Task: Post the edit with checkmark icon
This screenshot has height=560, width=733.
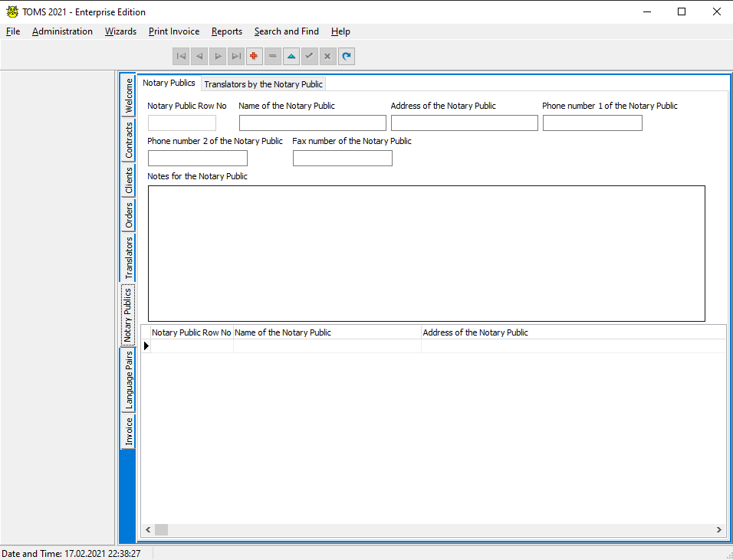Action: [x=310, y=56]
